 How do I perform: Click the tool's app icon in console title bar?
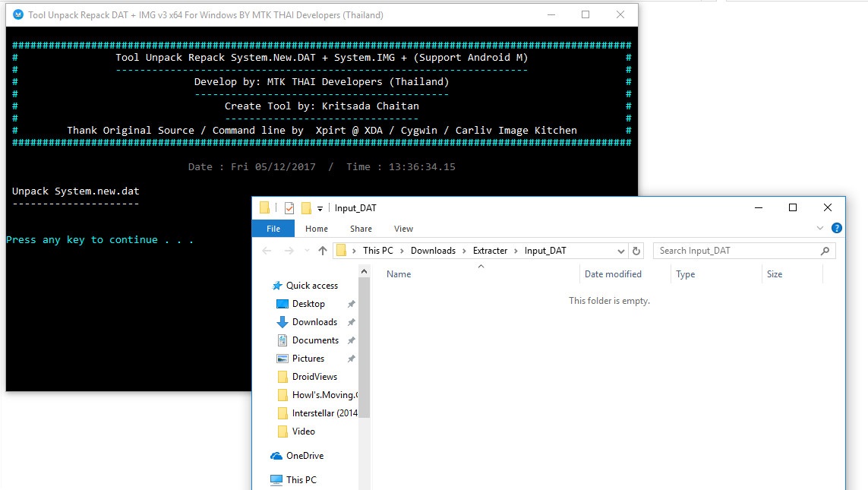[18, 15]
